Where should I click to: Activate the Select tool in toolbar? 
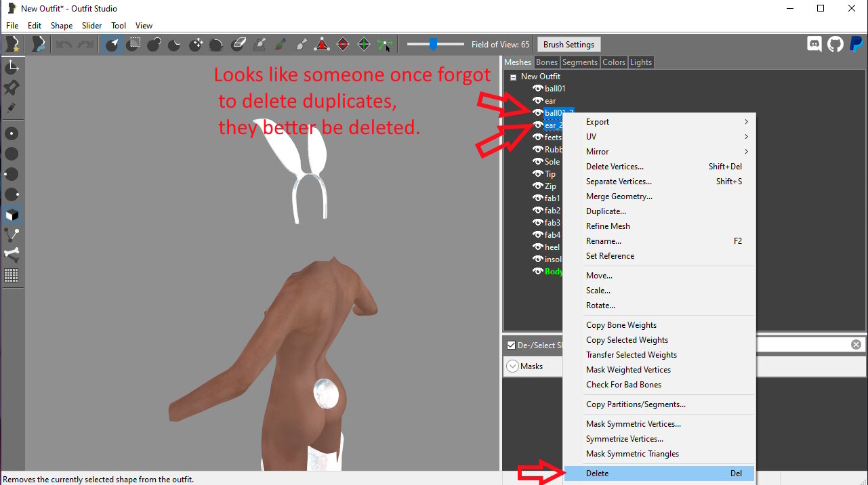[112, 45]
